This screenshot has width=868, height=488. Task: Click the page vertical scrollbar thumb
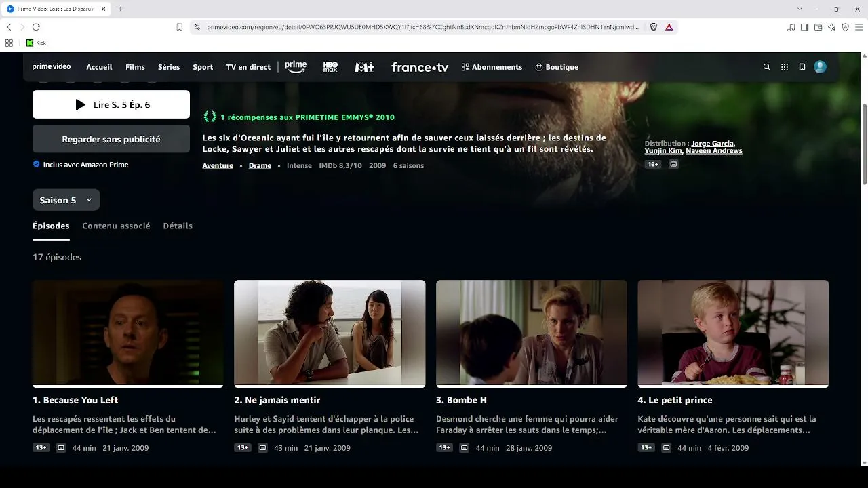[x=864, y=144]
